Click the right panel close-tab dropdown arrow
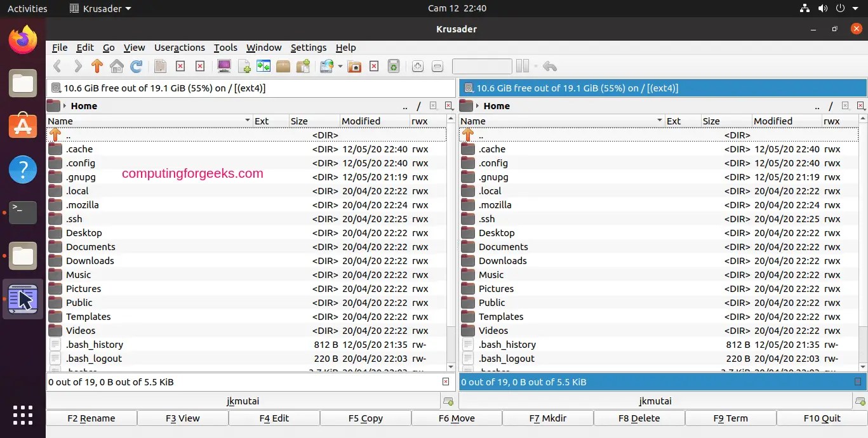Image resolution: width=868 pixels, height=438 pixels. point(865,109)
